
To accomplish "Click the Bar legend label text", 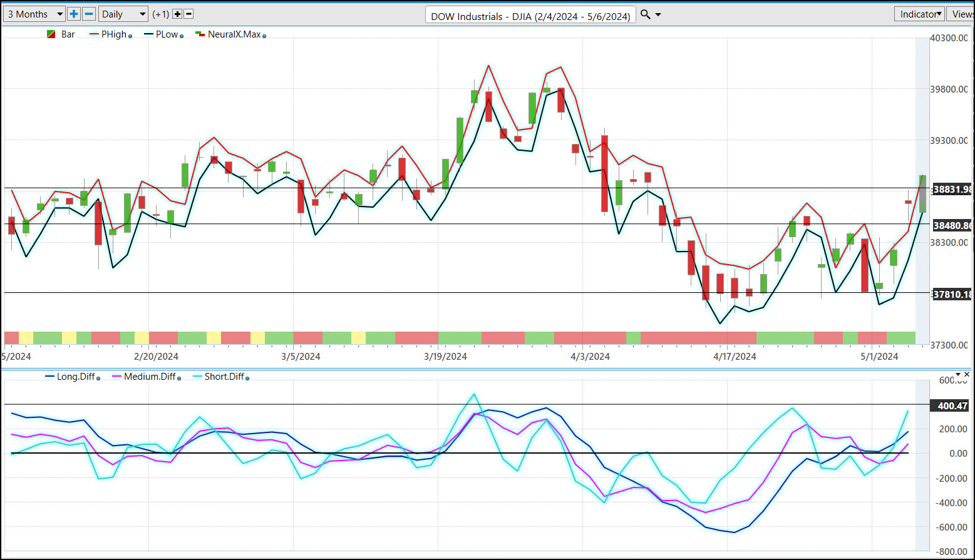I will [x=68, y=34].
